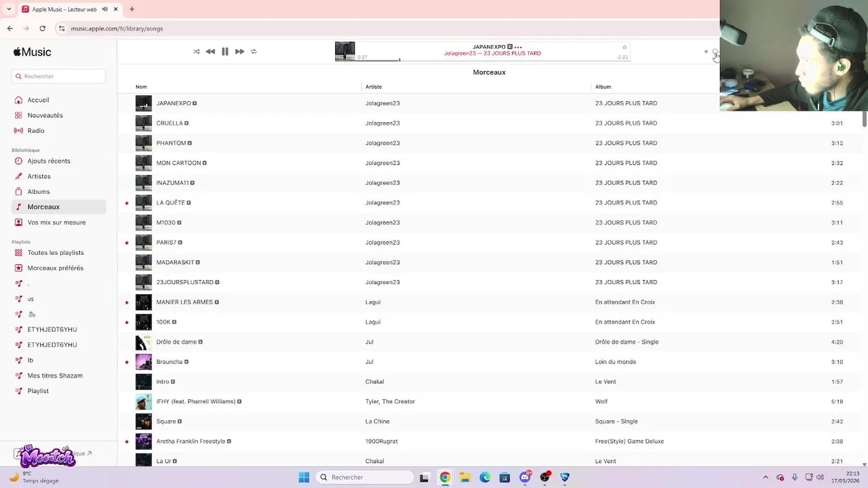Screen dimensions: 868x488
Task: Click favorite star beside Aretha Franklin Freestyle
Action: (x=127, y=441)
